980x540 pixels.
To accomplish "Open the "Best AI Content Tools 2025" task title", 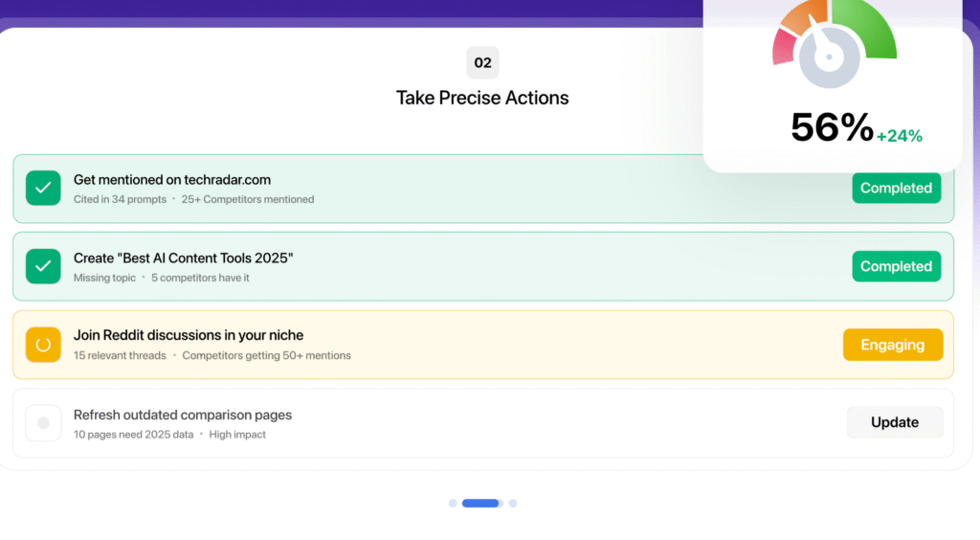I will 183,258.
